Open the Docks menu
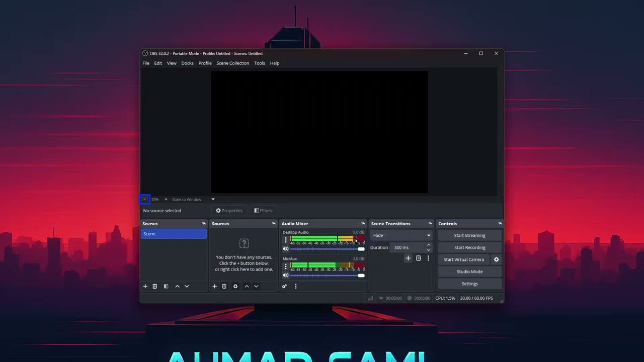The image size is (644, 362). [x=187, y=63]
